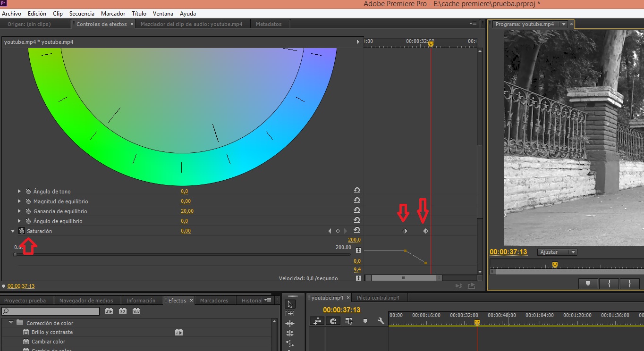Screen dimensions: 644x351
Task: Close the Controles de efectos tab
Action: coord(132,24)
